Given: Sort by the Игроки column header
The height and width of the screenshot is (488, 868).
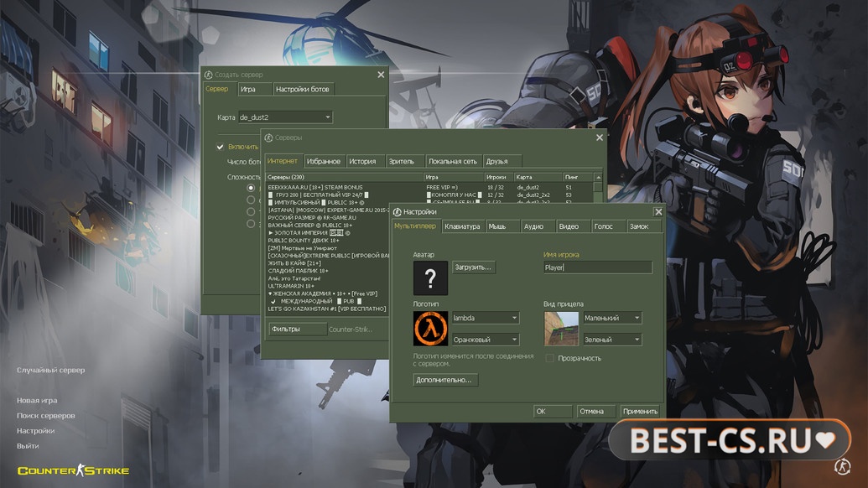Looking at the screenshot, I should coord(499,177).
